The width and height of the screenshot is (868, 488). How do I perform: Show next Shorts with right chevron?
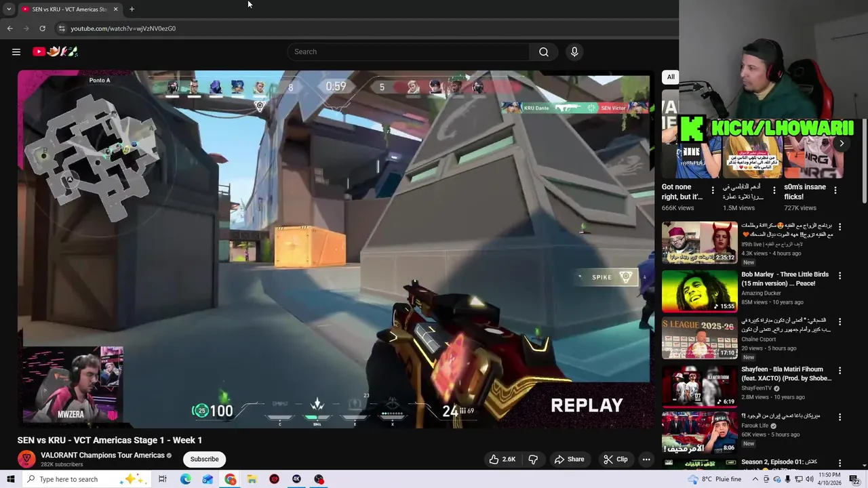[841, 143]
